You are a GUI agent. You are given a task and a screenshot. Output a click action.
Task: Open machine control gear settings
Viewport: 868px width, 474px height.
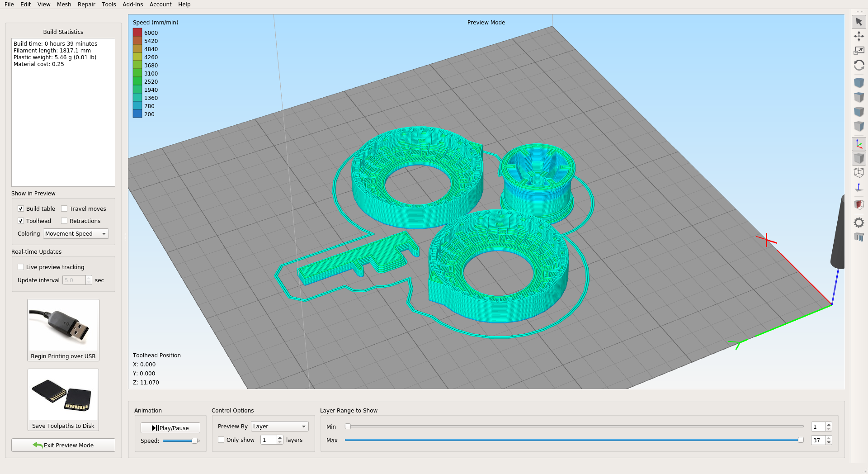coord(859,223)
